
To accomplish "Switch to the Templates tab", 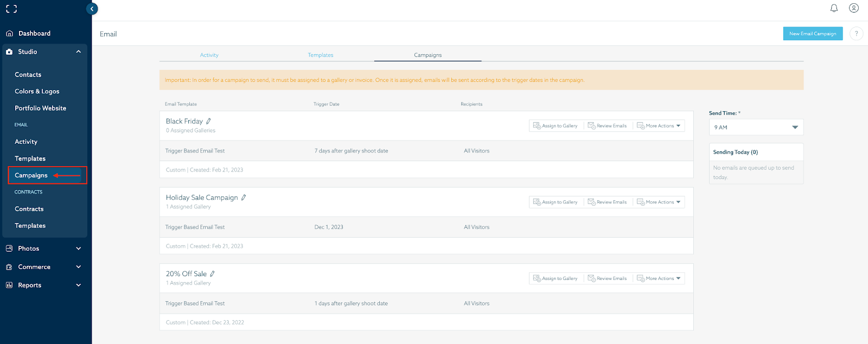I will (x=320, y=55).
